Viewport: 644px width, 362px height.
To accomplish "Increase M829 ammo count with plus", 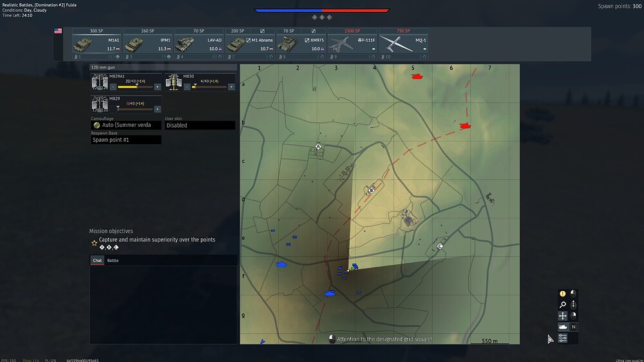I will click(x=157, y=110).
